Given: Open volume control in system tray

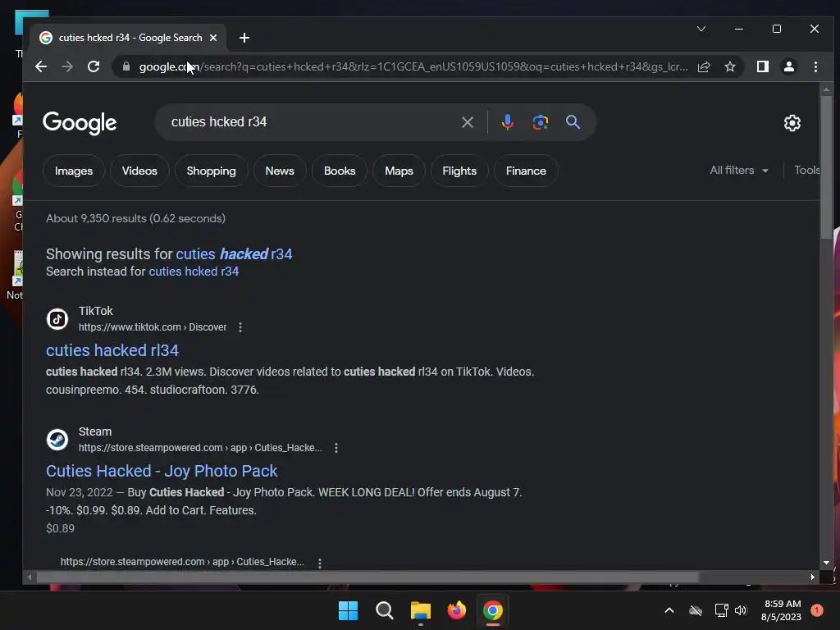Looking at the screenshot, I should (741, 610).
